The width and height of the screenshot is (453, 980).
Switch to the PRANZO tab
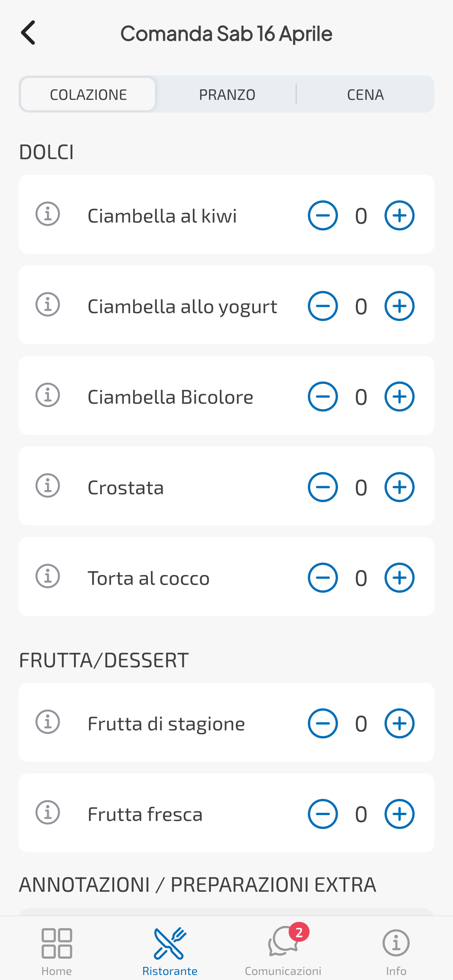pos(227,94)
